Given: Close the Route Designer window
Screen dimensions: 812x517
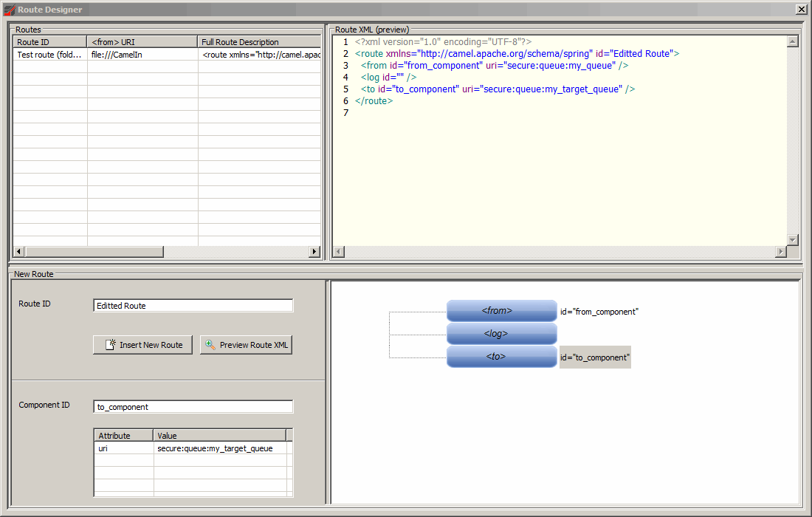Looking at the screenshot, I should point(801,10).
